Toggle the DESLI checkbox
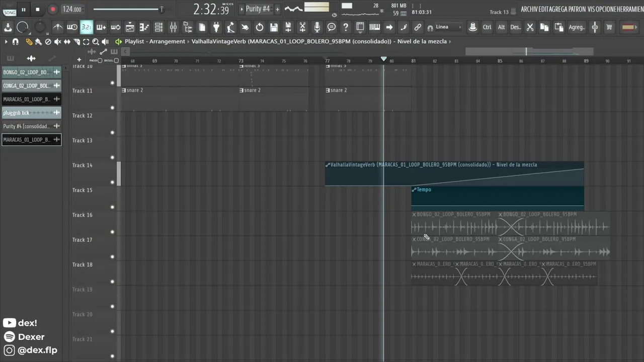Screen dimensions: 644x362 click(x=116, y=60)
